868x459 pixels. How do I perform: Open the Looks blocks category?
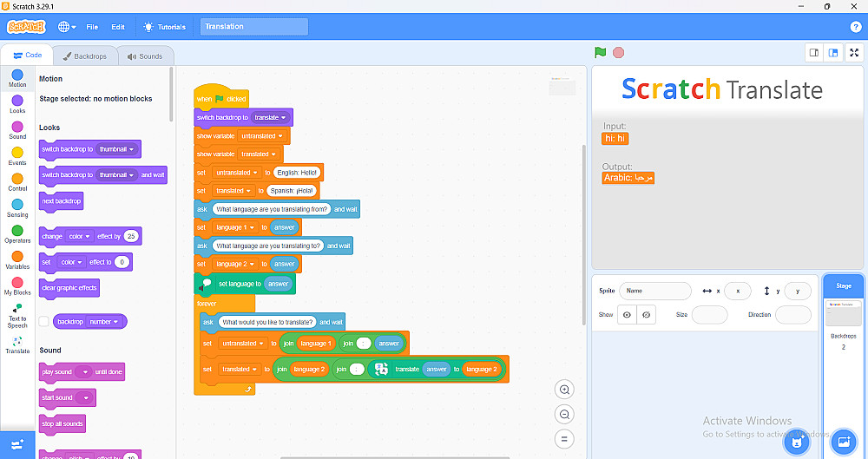point(17,104)
